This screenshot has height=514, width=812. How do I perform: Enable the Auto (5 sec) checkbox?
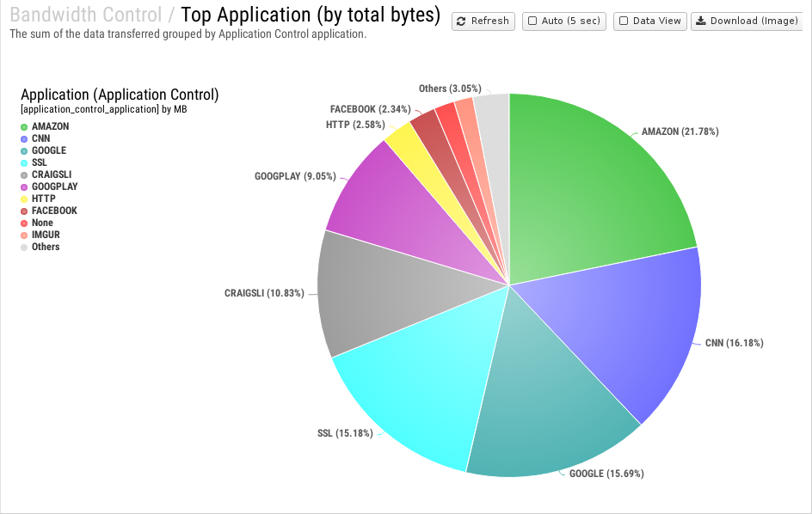(x=532, y=21)
